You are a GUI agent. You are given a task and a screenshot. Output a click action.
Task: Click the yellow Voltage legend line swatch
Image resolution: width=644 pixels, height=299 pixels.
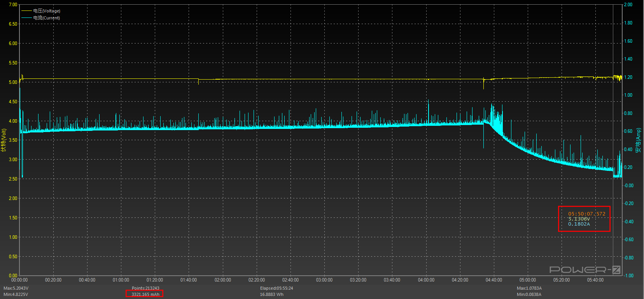[x=26, y=11]
